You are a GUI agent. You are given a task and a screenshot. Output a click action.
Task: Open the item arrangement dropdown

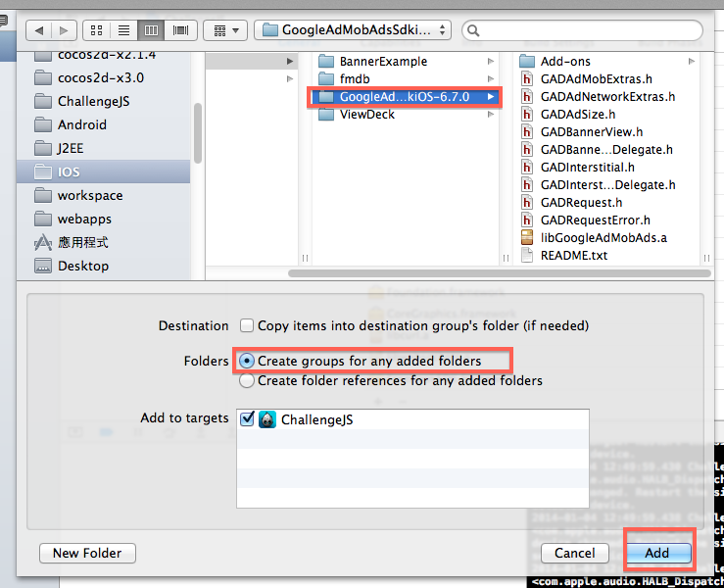pos(225,30)
